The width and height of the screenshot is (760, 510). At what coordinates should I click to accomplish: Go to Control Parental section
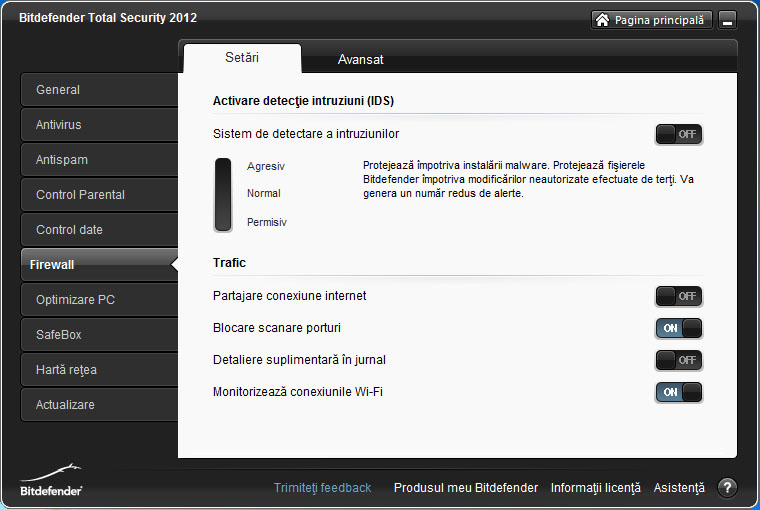(x=98, y=195)
